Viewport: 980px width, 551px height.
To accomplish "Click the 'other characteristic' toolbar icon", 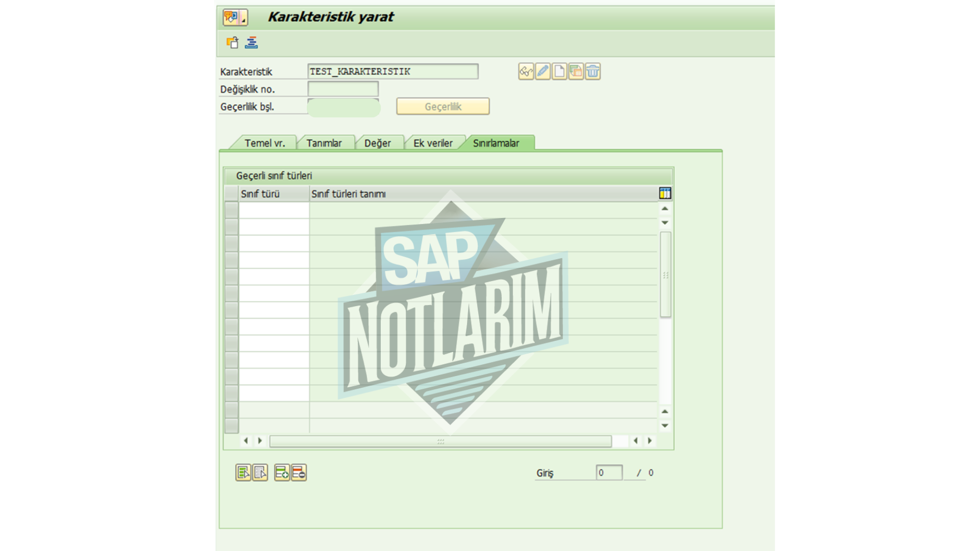I will (x=232, y=42).
